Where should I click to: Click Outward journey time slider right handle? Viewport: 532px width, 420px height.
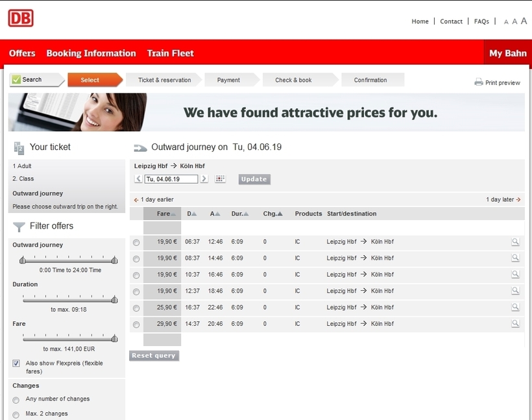tap(115, 260)
